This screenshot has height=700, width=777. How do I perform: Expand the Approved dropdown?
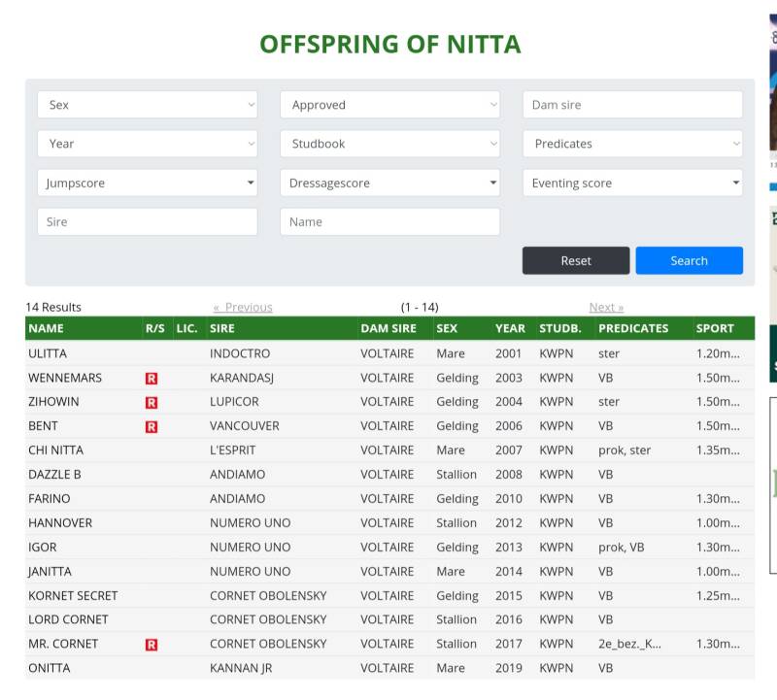389,105
